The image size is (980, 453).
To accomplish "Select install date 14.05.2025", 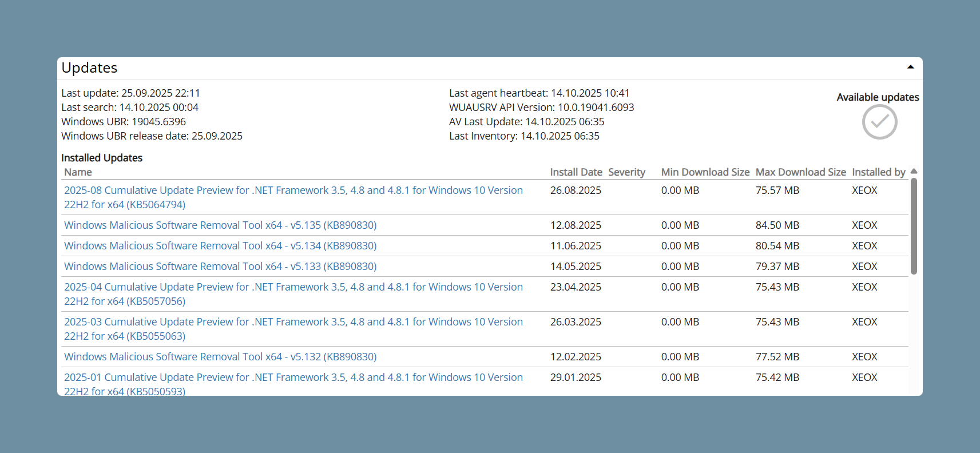I will pos(576,267).
